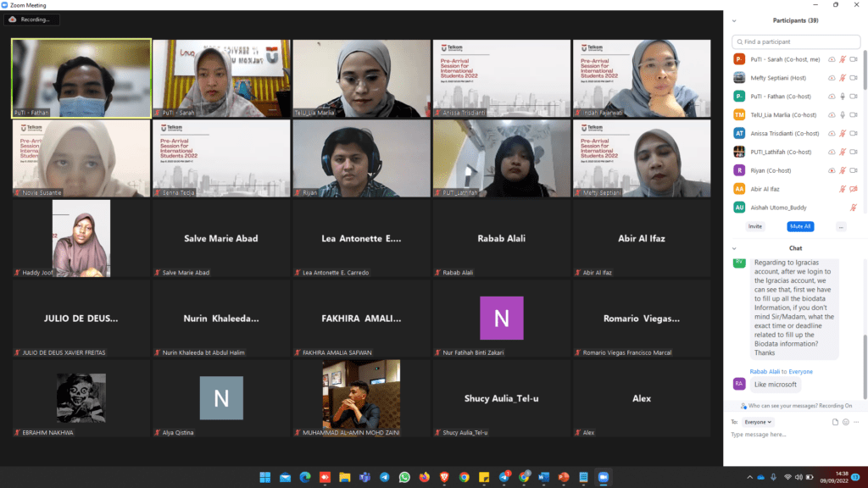Click the file attachment icon in chat
Viewport: 868px width, 488px height.
[x=835, y=421]
